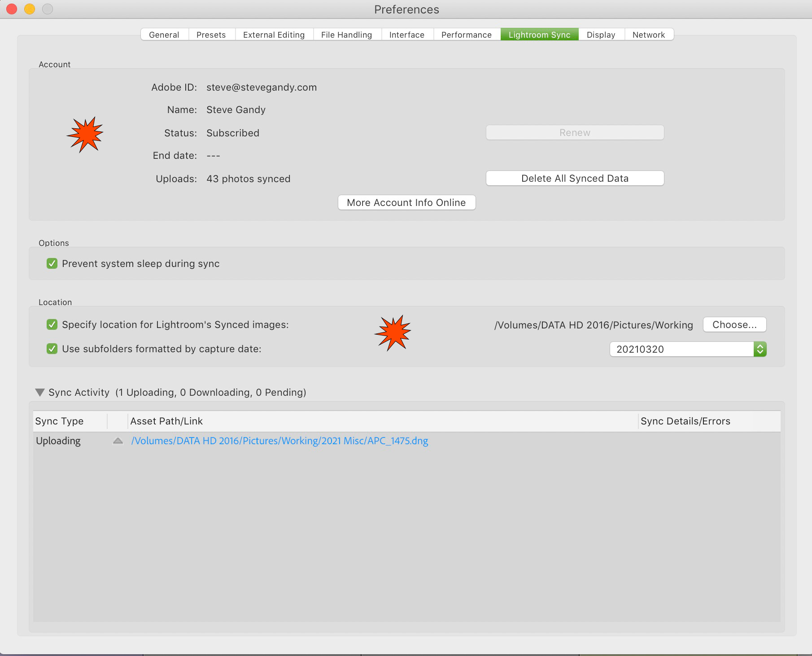The width and height of the screenshot is (812, 656).
Task: Click the Uploading sync type cell
Action: coord(58,441)
